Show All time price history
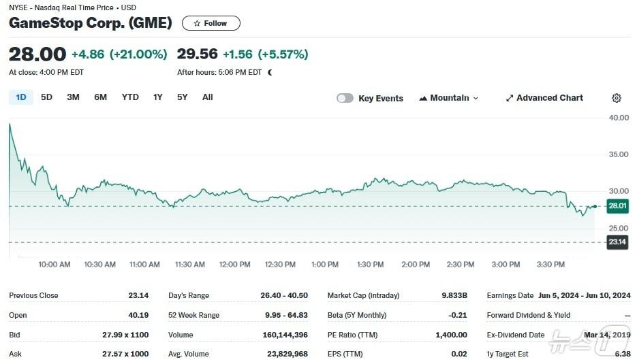637x364 pixels. click(207, 97)
